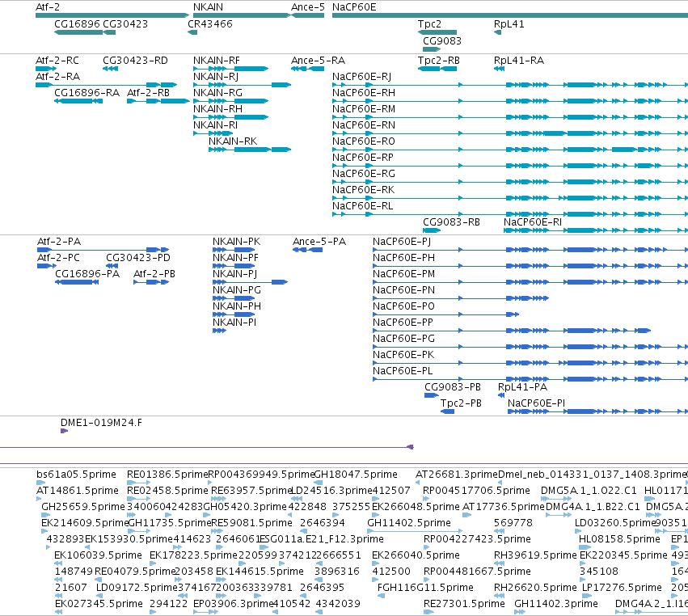Click protein RpL41-PA label
The height and width of the screenshot is (616, 688).
(x=522, y=387)
